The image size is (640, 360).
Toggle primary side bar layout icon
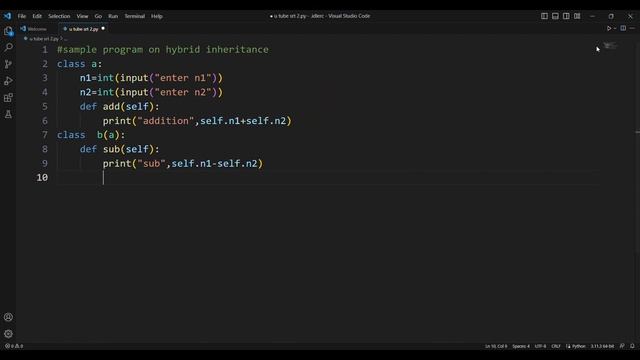tap(544, 16)
